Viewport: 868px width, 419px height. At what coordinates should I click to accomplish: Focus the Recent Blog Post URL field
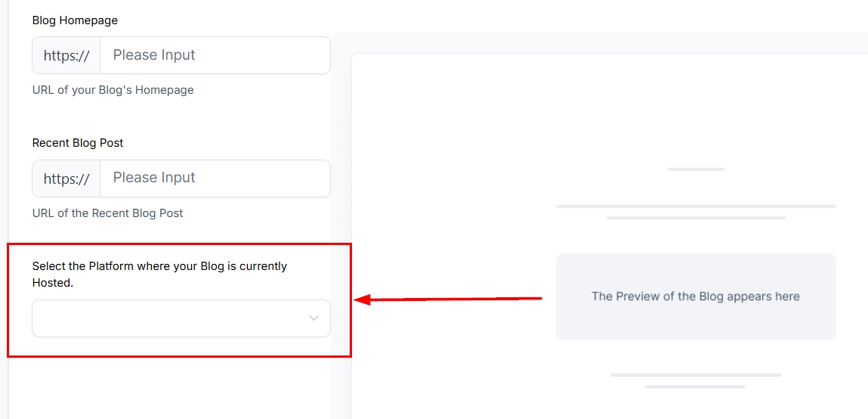215,178
